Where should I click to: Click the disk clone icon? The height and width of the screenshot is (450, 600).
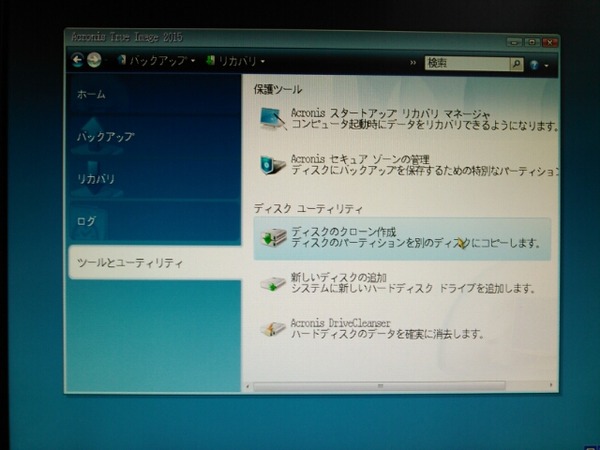click(x=274, y=237)
